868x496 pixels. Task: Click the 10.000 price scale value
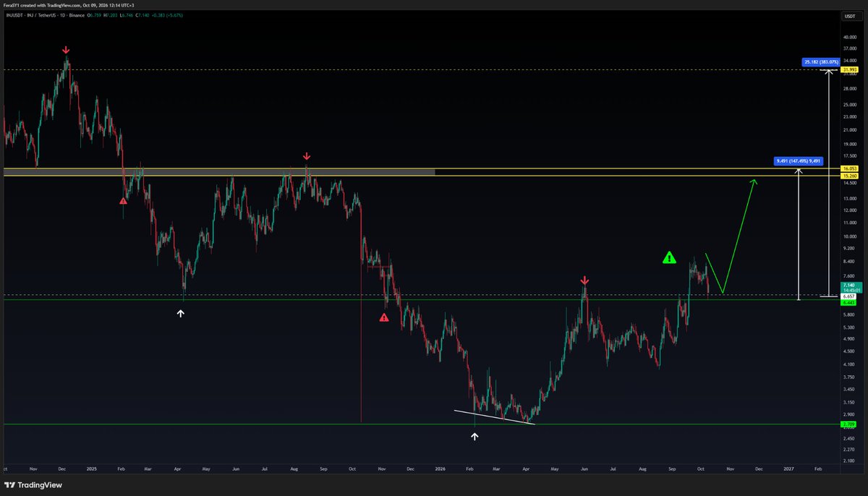click(x=849, y=236)
